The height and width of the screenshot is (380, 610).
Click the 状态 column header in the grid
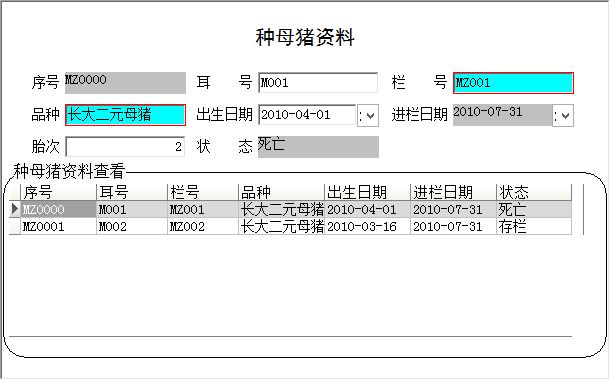point(534,192)
